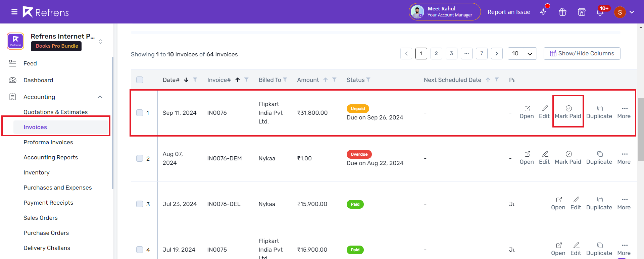Go to previous page arrow
644x259 pixels.
point(406,53)
